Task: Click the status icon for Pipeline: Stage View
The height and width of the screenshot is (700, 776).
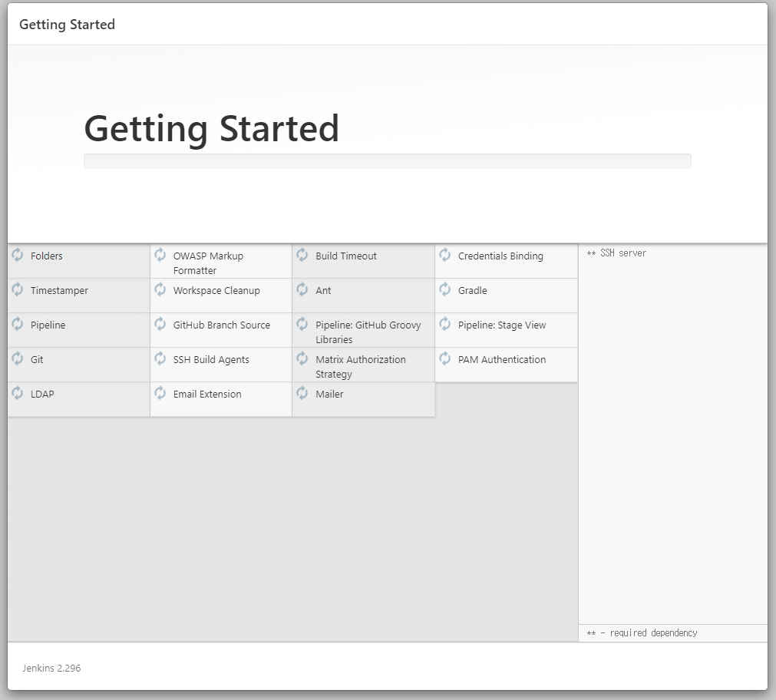Action: [445, 324]
